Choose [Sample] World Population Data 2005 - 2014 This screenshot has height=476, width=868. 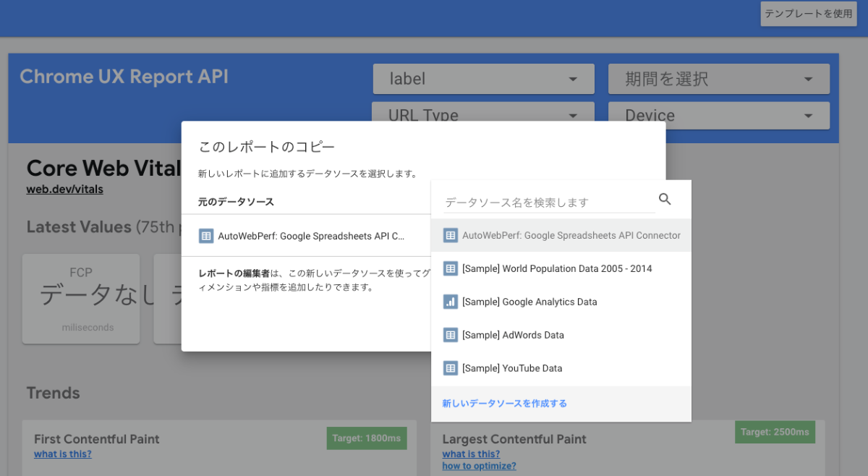click(x=561, y=268)
